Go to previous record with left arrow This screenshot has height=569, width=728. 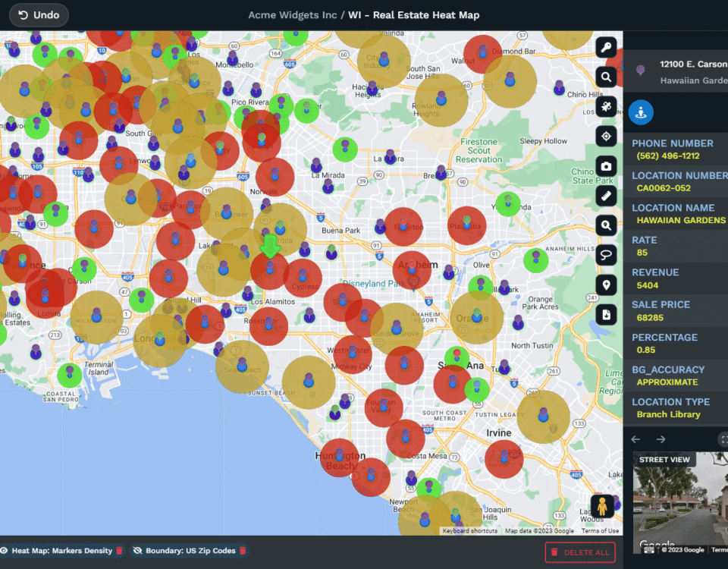pos(635,439)
